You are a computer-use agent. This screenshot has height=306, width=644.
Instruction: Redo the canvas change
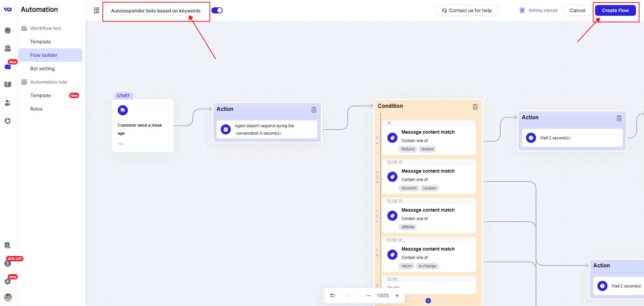point(348,295)
